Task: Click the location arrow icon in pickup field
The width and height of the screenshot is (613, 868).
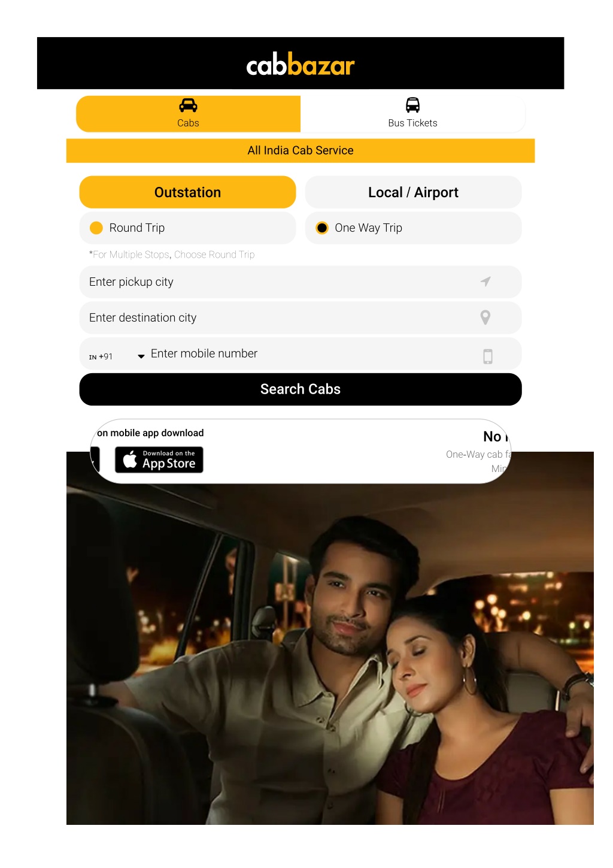Action: click(485, 282)
